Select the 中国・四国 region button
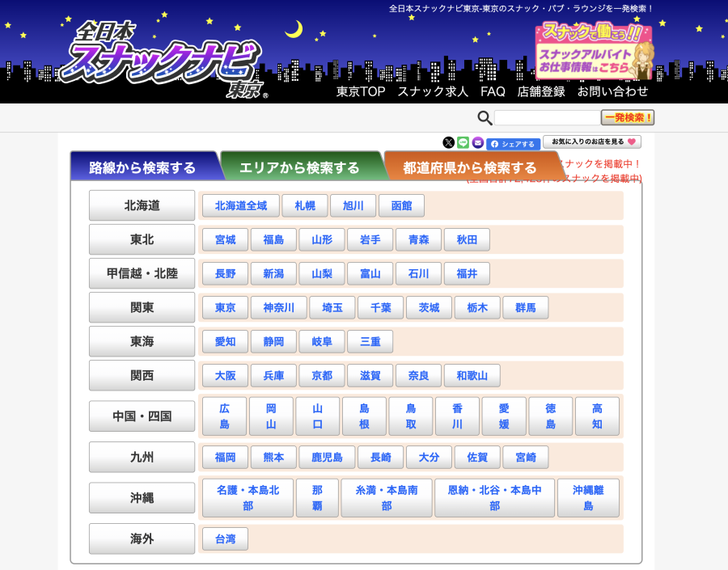 [x=142, y=416]
